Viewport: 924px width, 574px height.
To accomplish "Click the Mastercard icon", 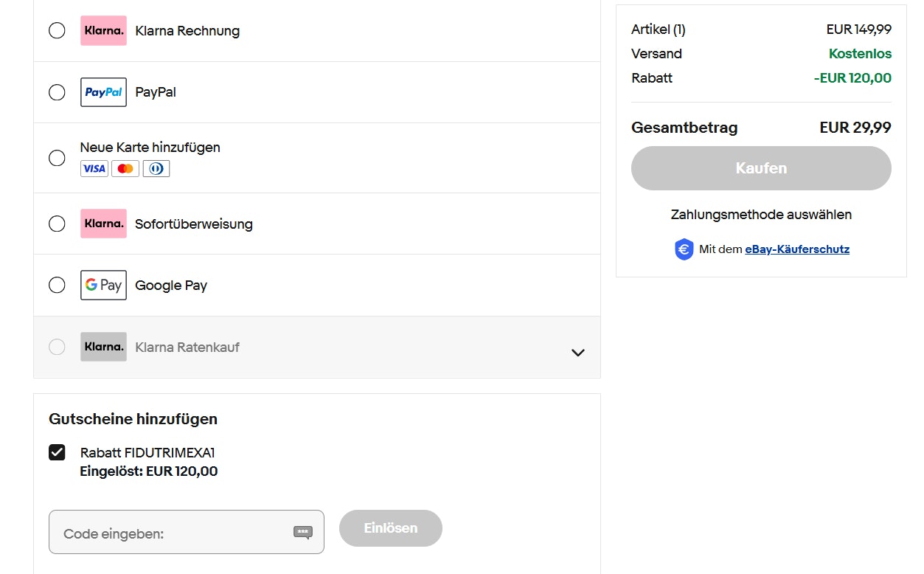I will [x=125, y=168].
